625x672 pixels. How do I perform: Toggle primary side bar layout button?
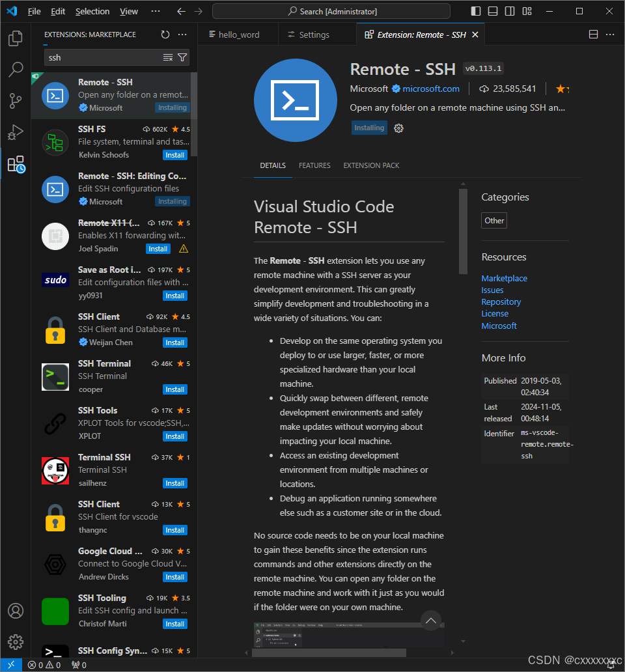click(475, 12)
